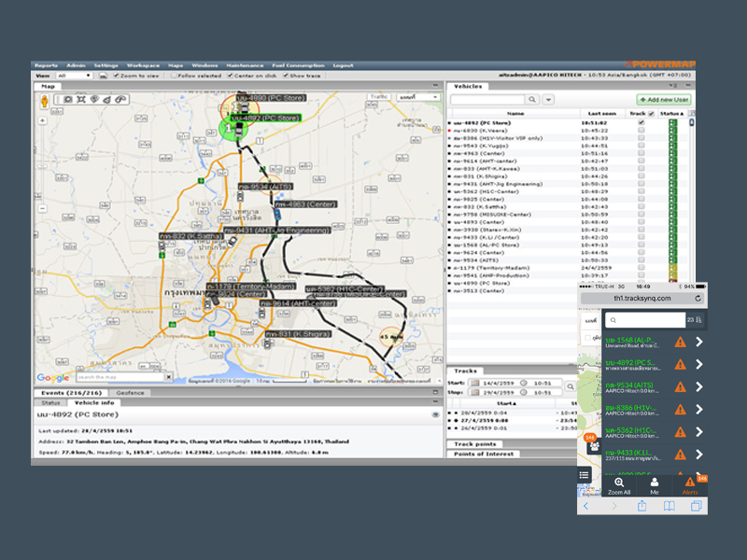Viewport: 747px width, 560px height.
Task: Sort vehicles by Last seen column
Action: pyautogui.click(x=601, y=113)
